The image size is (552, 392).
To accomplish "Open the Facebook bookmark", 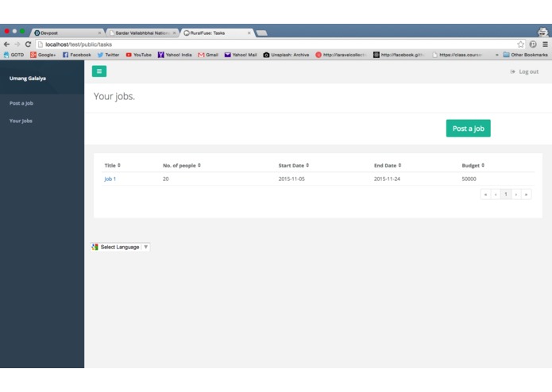I will point(77,55).
